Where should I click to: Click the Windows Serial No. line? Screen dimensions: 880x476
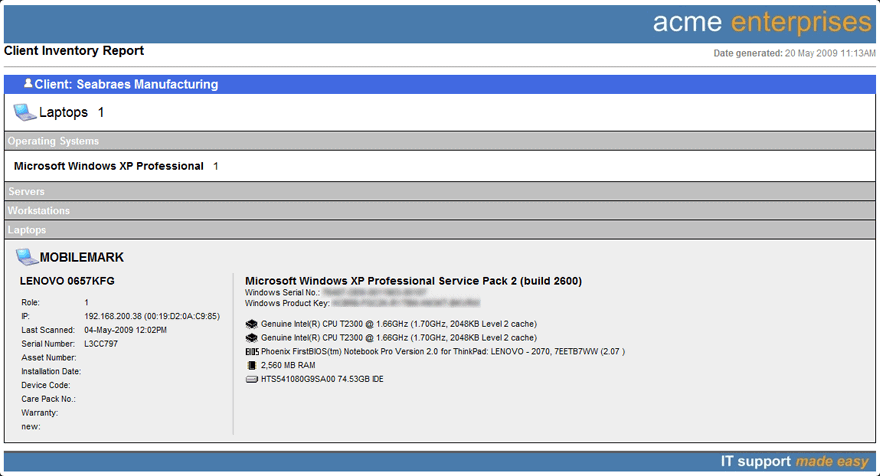pos(336,292)
